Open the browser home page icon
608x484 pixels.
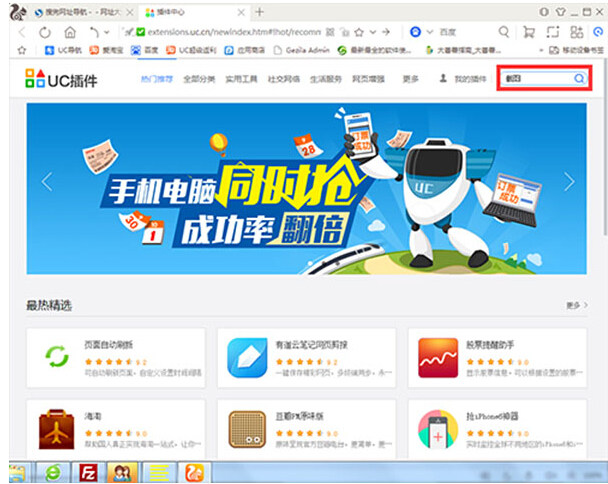pyautogui.click(x=70, y=32)
